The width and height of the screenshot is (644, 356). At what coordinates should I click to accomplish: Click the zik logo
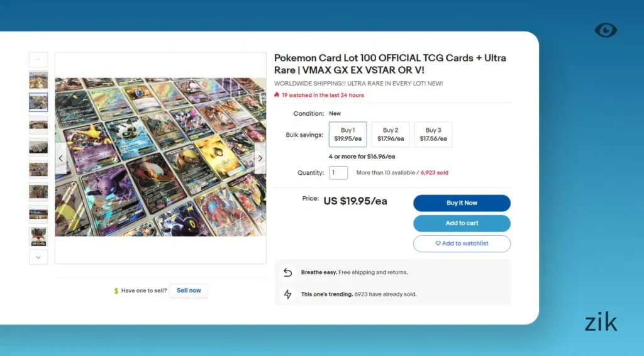601,322
